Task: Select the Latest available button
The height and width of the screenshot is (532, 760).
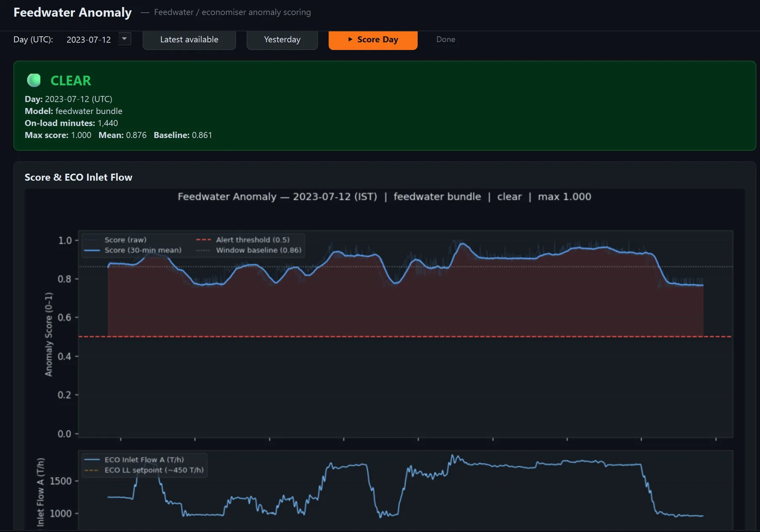Action: point(189,40)
